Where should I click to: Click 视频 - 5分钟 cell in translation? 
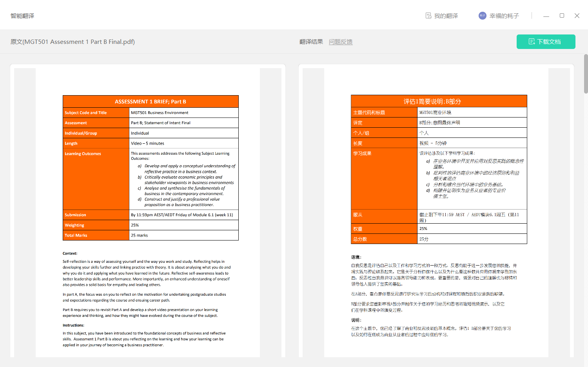point(472,143)
